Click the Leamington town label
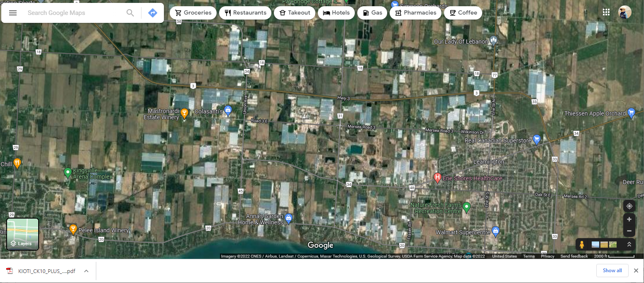 pyautogui.click(x=489, y=162)
